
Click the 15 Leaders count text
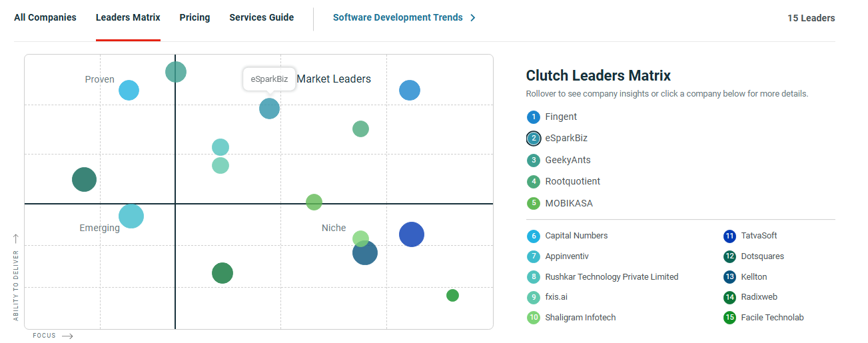[x=811, y=18]
